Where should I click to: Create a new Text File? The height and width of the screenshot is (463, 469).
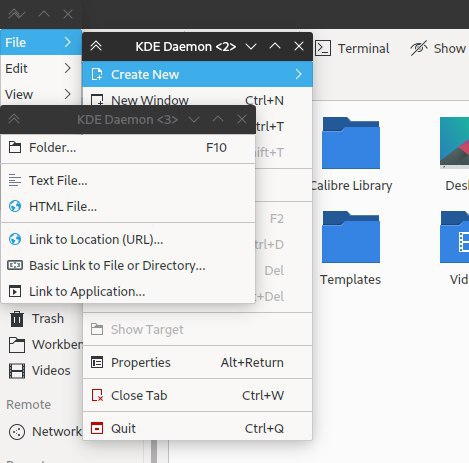click(128, 180)
